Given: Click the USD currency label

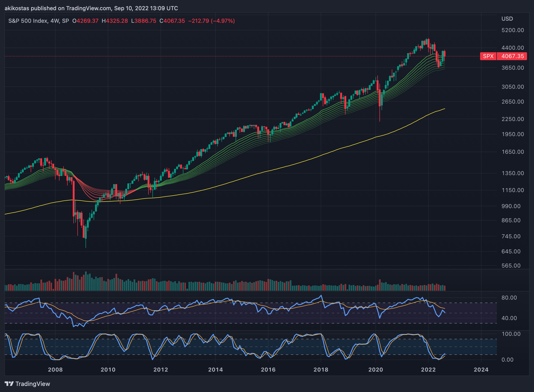Looking at the screenshot, I should (x=507, y=19).
